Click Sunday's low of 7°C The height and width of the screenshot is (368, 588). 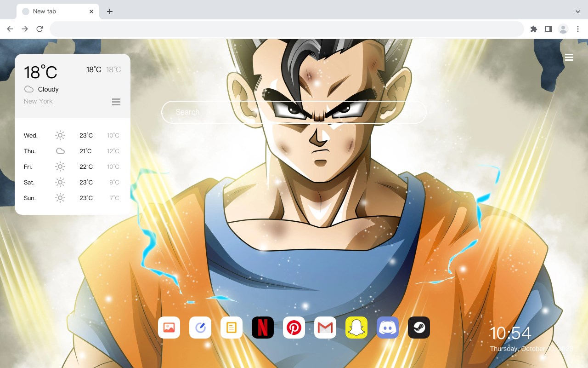114,198
